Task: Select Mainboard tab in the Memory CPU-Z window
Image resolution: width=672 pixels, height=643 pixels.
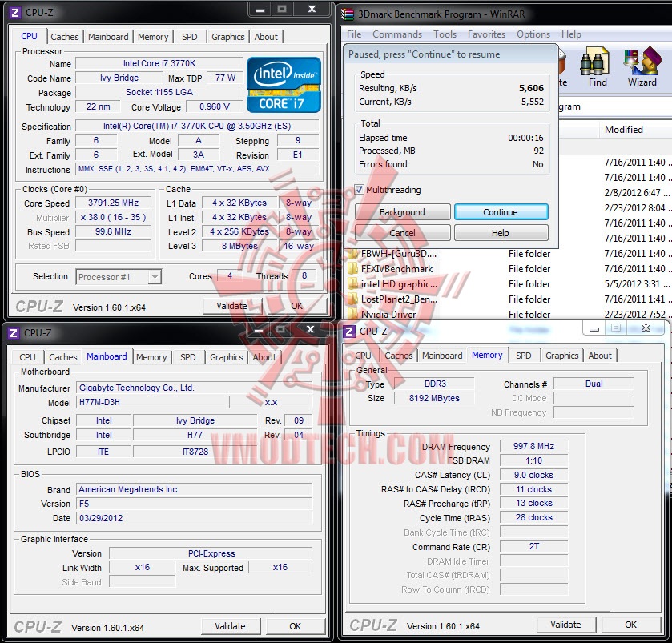Action: pyautogui.click(x=442, y=356)
